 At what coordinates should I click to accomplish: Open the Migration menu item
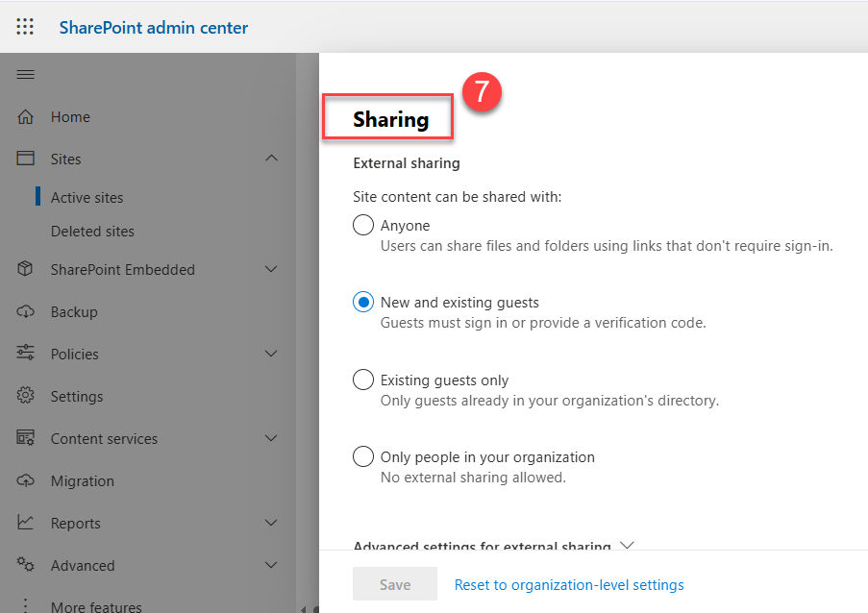click(83, 481)
